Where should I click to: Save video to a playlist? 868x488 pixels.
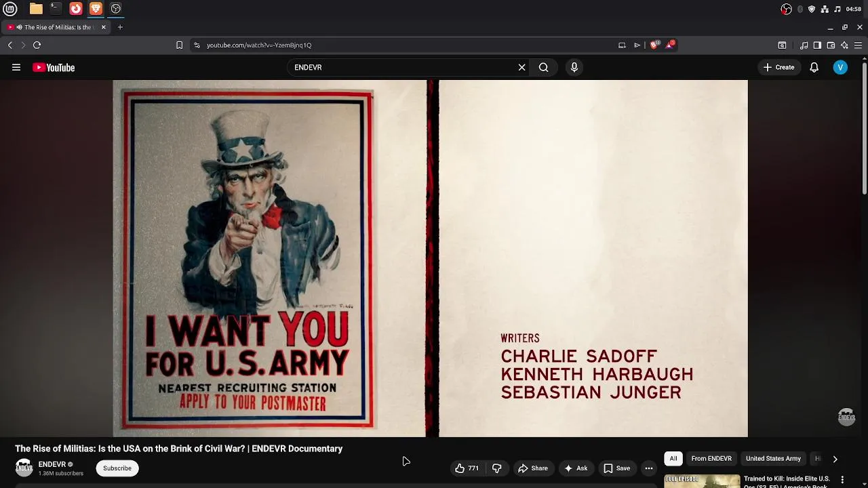point(617,468)
